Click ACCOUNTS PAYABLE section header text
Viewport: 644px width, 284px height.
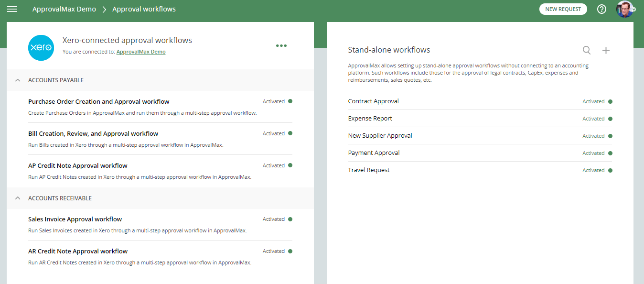coord(56,80)
